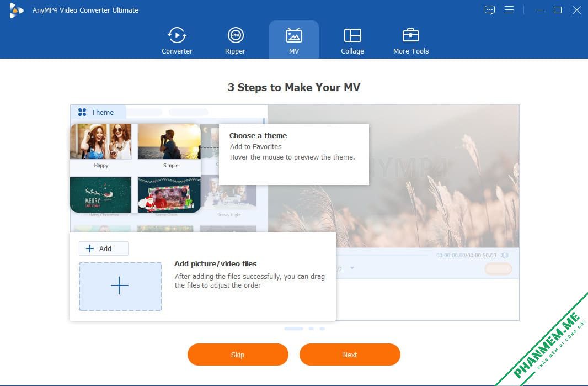Click the Choose a theme heading

(258, 135)
